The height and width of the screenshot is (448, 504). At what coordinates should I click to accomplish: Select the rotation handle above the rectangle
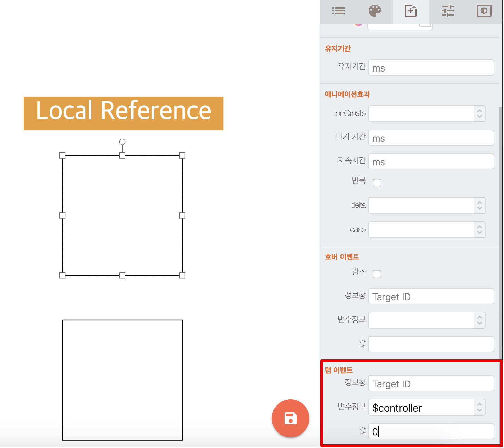click(122, 142)
